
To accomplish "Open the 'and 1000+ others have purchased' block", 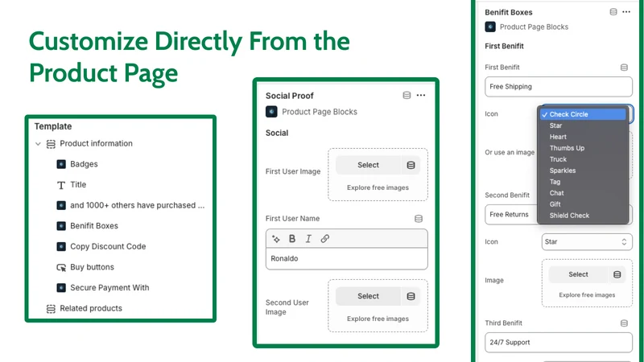I will click(137, 205).
